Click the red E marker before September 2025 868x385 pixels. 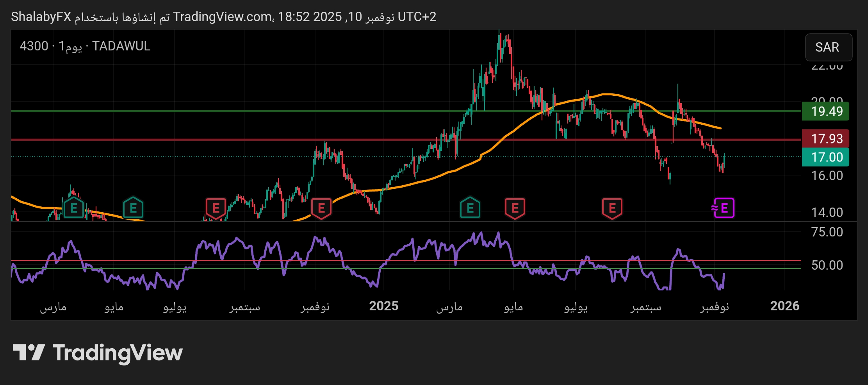tap(612, 208)
